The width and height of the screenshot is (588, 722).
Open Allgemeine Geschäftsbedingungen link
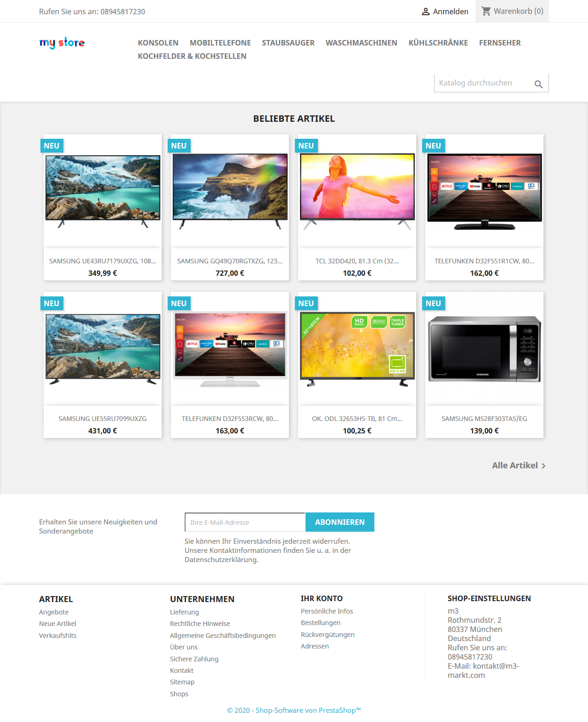(223, 636)
